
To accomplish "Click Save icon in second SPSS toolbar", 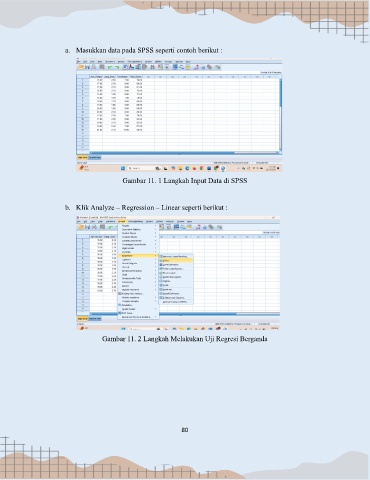I will click(x=87, y=227).
